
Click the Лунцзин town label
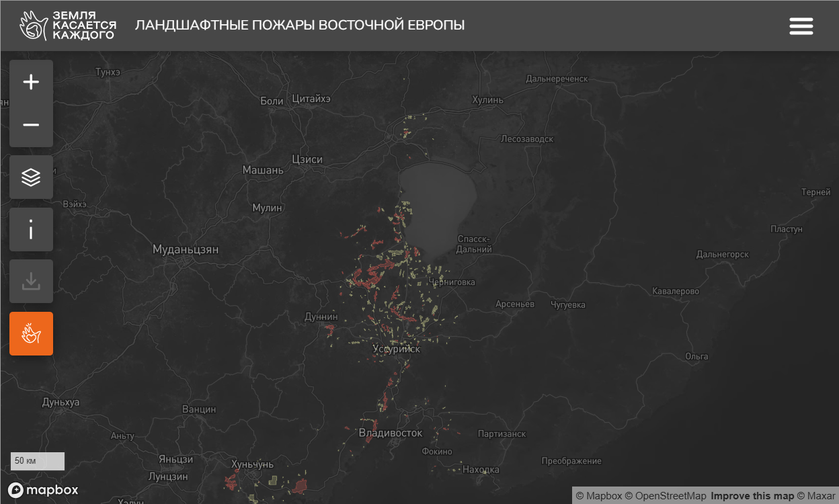tap(168, 476)
